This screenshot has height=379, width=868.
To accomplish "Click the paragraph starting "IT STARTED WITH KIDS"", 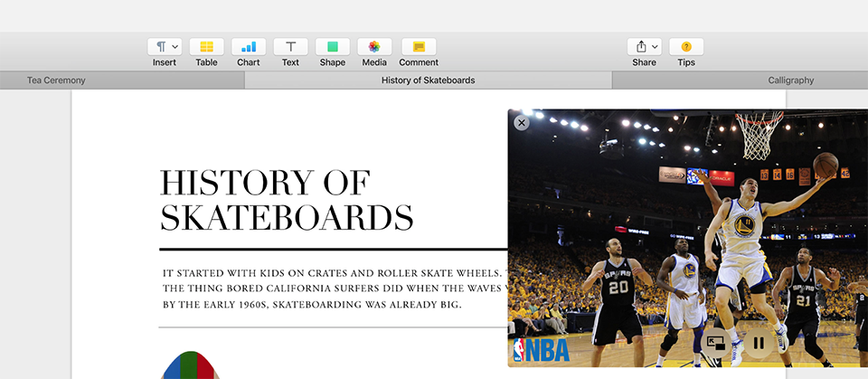I will 335,289.
